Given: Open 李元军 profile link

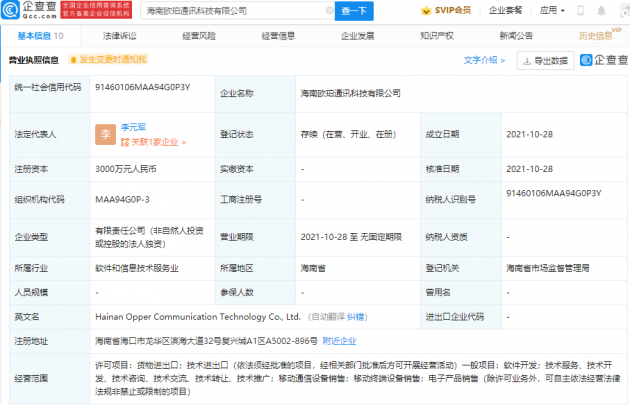Looking at the screenshot, I should (x=133, y=127).
